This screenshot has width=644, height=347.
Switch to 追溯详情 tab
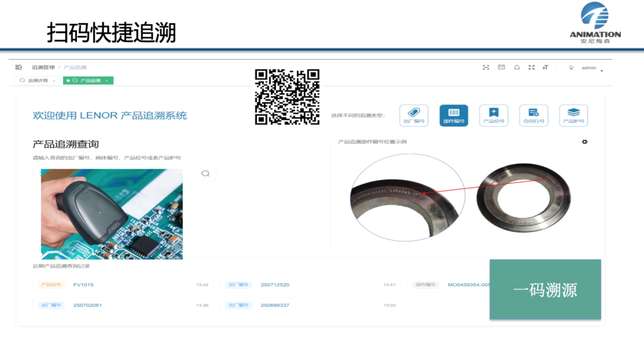(38, 80)
